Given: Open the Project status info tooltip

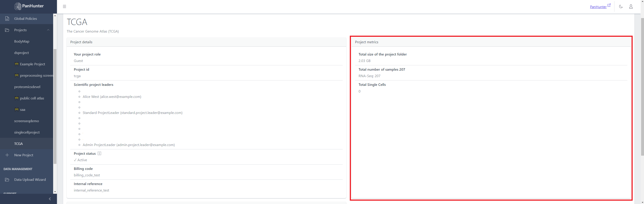Looking at the screenshot, I should [x=99, y=153].
